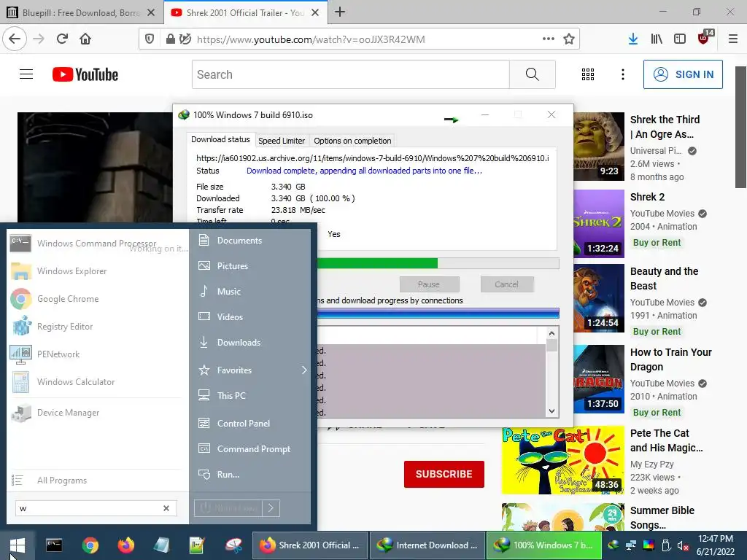
Task: Click the Start menu search field
Action: pos(96,508)
